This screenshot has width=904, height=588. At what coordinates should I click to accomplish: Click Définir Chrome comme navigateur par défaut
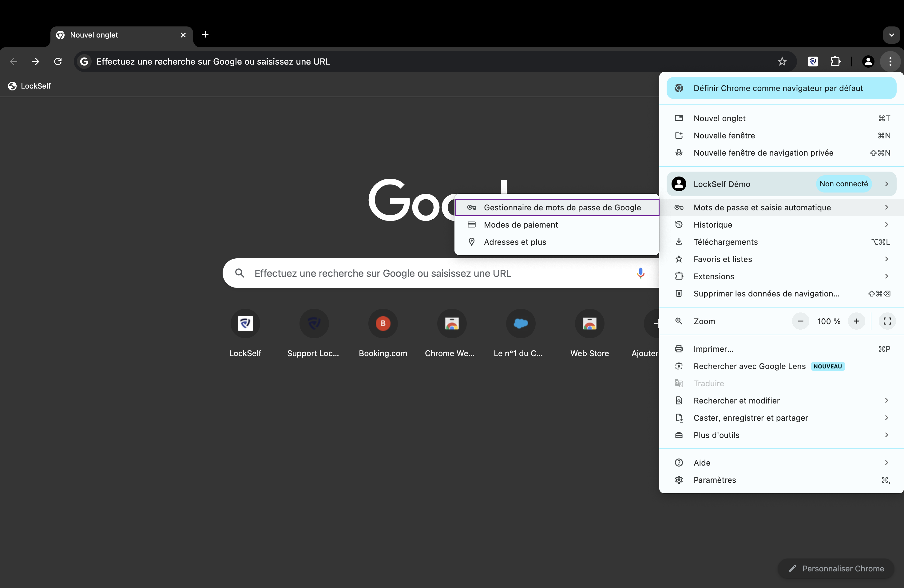(x=781, y=88)
